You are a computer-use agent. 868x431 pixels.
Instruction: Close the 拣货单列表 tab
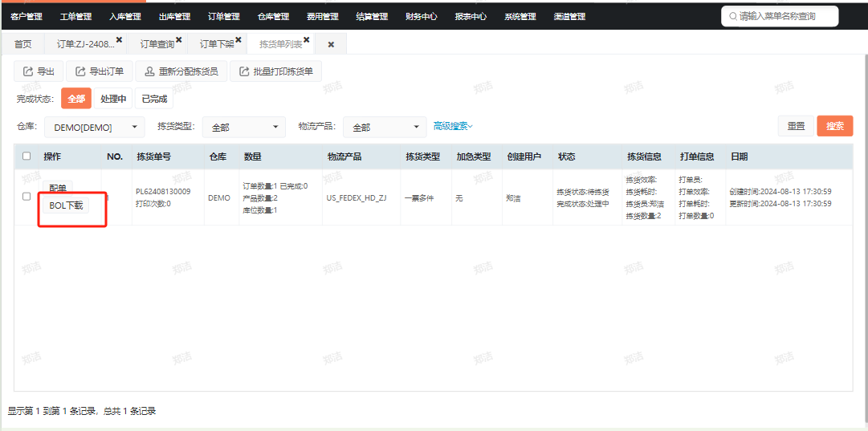[x=306, y=40]
